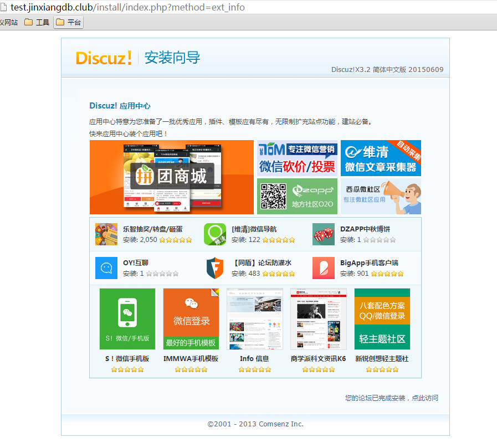
Task: Click the browser address bar URL
Action: pos(127,7)
